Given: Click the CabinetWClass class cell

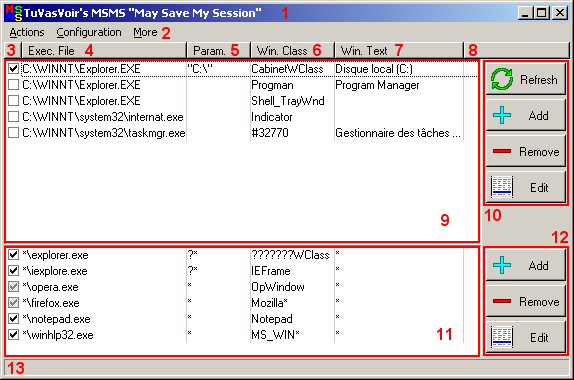Looking at the screenshot, I should [287, 69].
